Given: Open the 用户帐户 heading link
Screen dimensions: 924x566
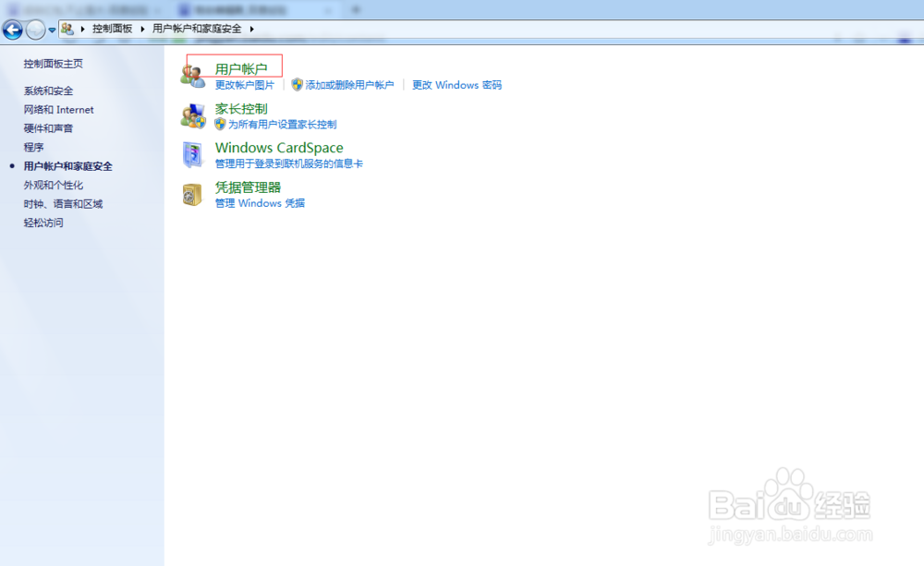Looking at the screenshot, I should 241,69.
